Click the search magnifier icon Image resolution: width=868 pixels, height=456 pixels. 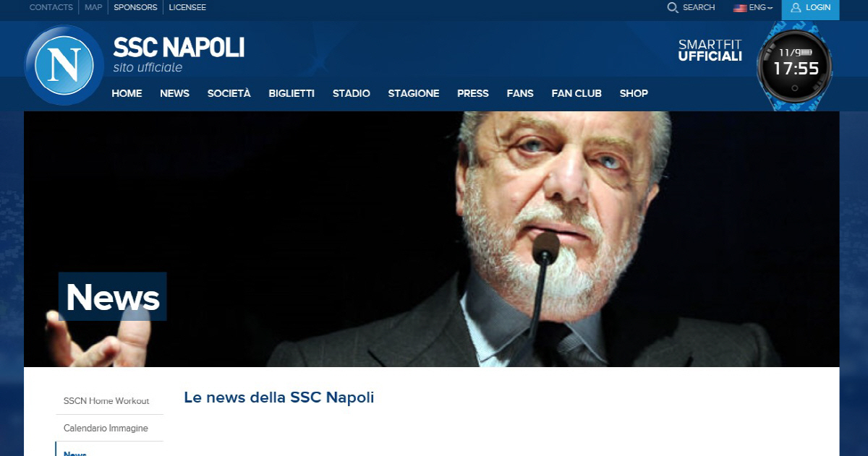click(673, 7)
